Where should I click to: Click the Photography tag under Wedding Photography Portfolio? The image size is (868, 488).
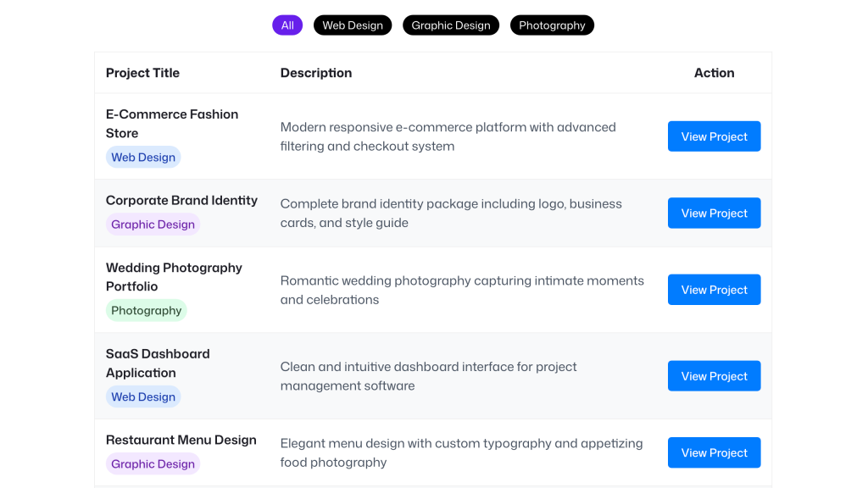146,310
